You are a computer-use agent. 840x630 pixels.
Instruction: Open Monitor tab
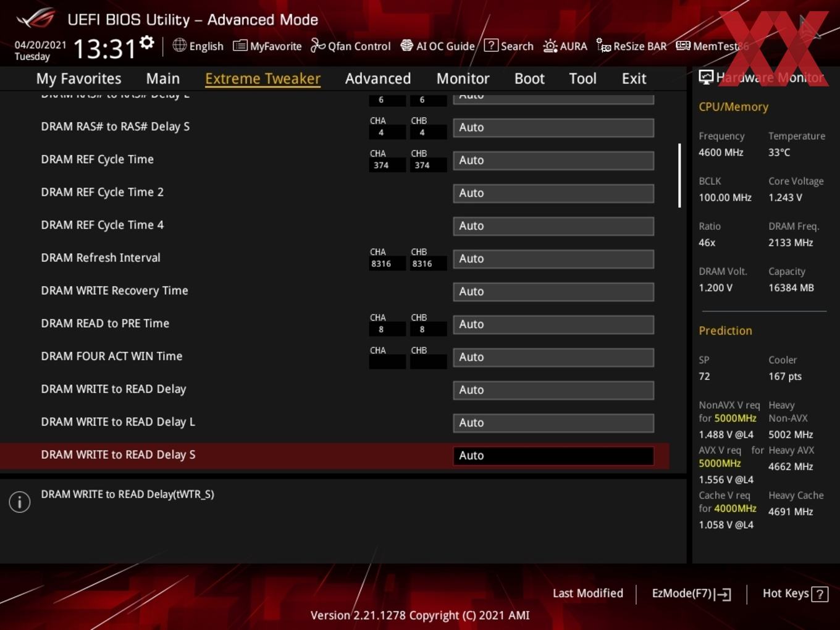tap(463, 78)
